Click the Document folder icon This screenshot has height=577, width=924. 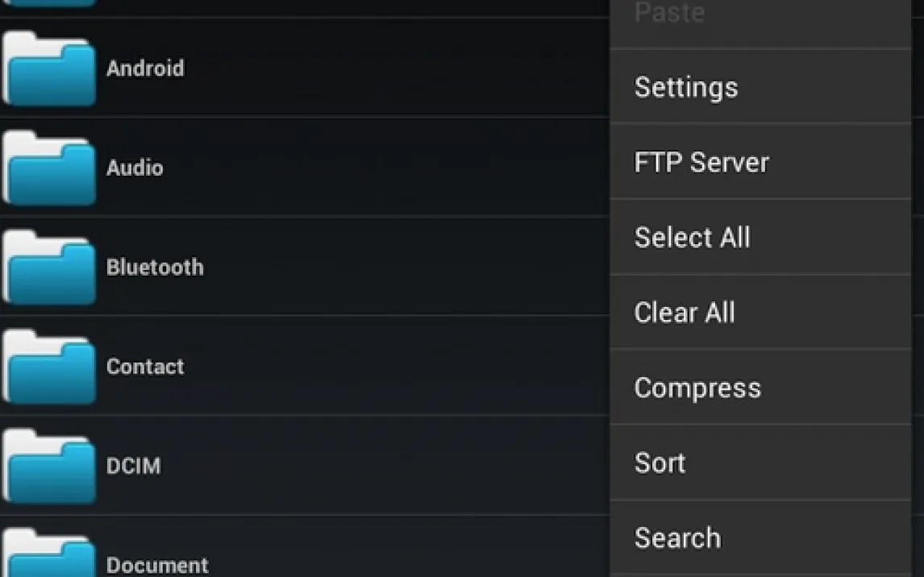(48, 556)
